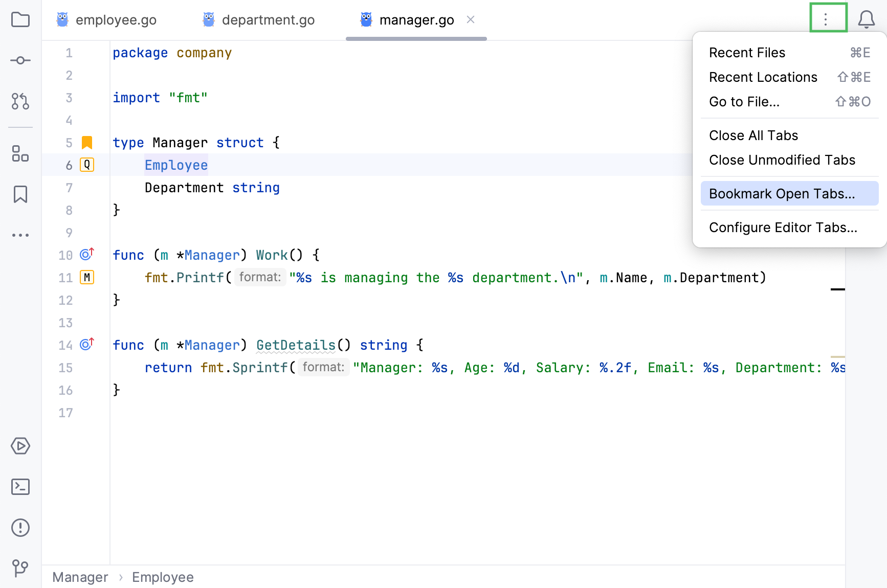Click the overridden method gutter icon on line 10
This screenshot has width=887, height=588.
point(86,254)
